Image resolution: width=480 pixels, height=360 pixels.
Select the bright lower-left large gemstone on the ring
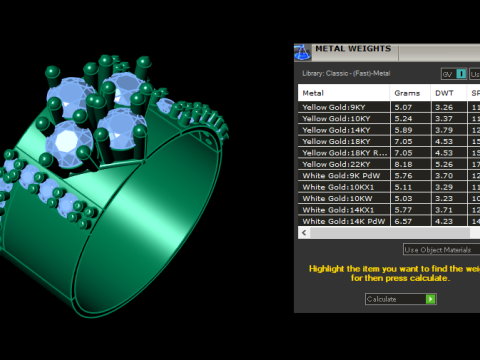[68, 143]
